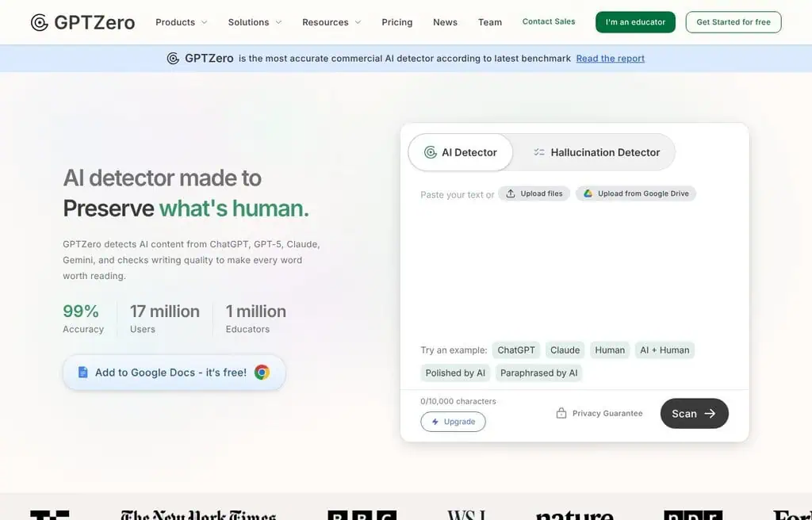This screenshot has height=520, width=812.
Task: Click the 1 million Educators statistic
Action: click(x=256, y=318)
